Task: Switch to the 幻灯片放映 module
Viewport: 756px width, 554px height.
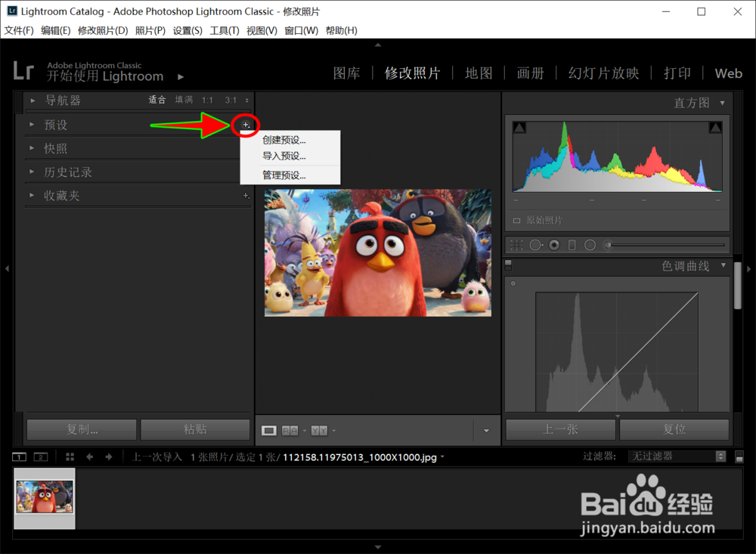Action: coord(603,73)
